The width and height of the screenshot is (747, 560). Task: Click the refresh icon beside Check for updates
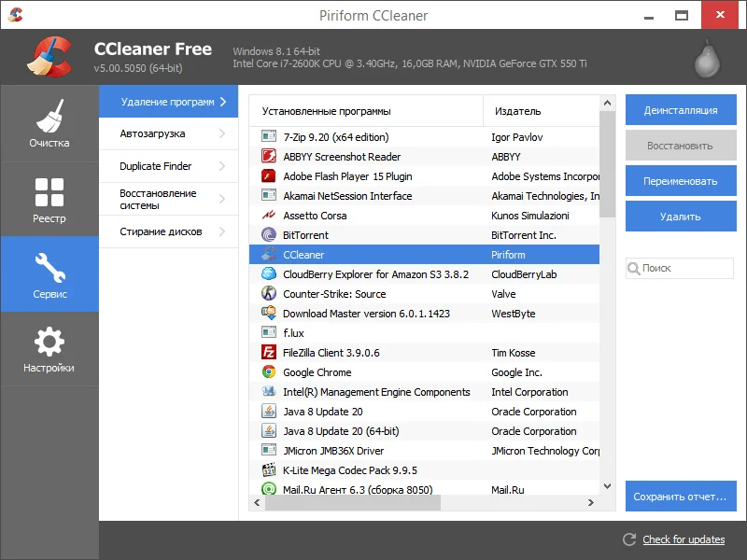click(629, 539)
